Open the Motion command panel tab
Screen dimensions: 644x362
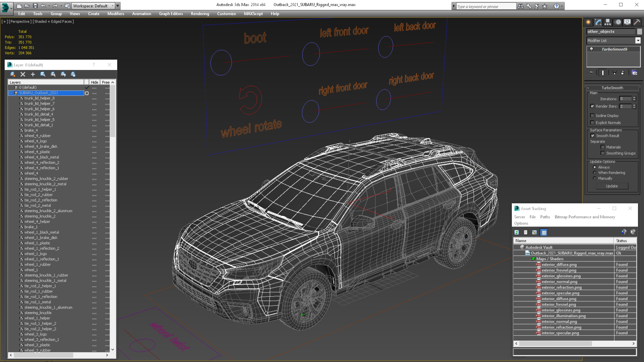pos(618,22)
